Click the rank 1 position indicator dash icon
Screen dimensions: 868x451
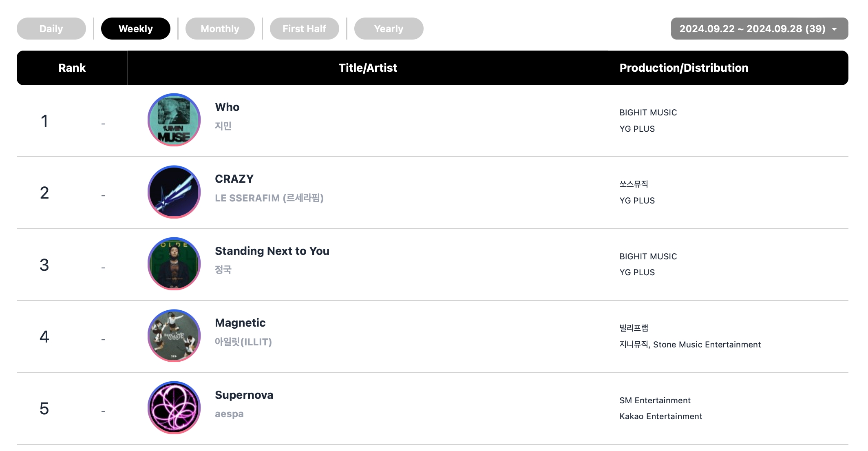pos(104,120)
